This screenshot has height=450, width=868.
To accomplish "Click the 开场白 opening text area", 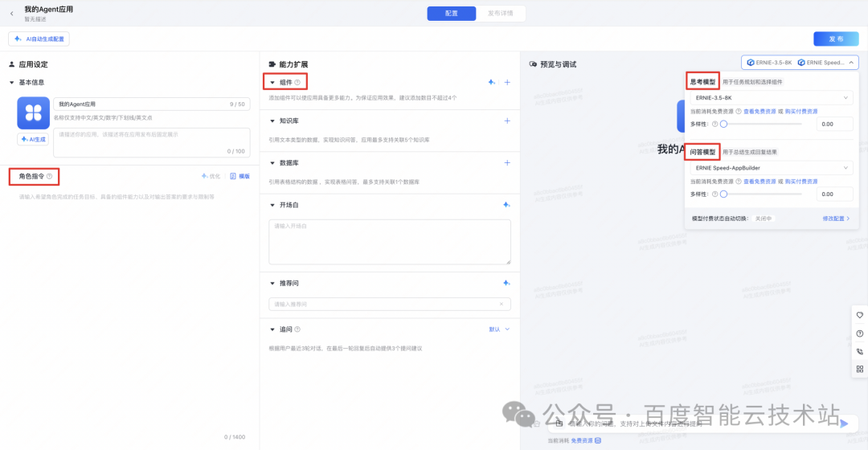I will (390, 242).
